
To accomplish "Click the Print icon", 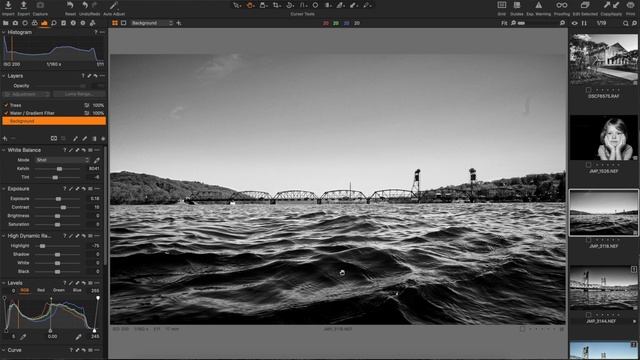I will (x=631, y=5).
